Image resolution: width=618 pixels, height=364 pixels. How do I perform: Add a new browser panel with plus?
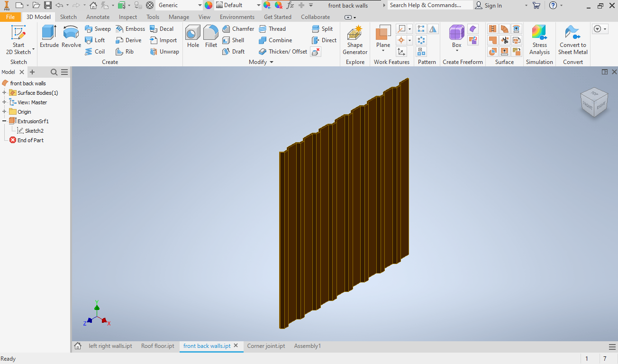(32, 72)
